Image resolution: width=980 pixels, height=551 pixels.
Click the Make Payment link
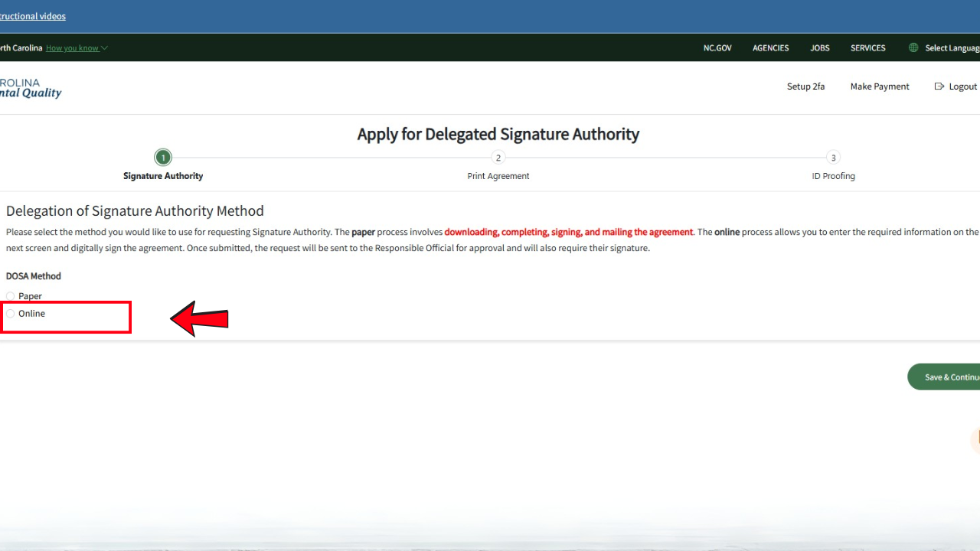(x=880, y=86)
